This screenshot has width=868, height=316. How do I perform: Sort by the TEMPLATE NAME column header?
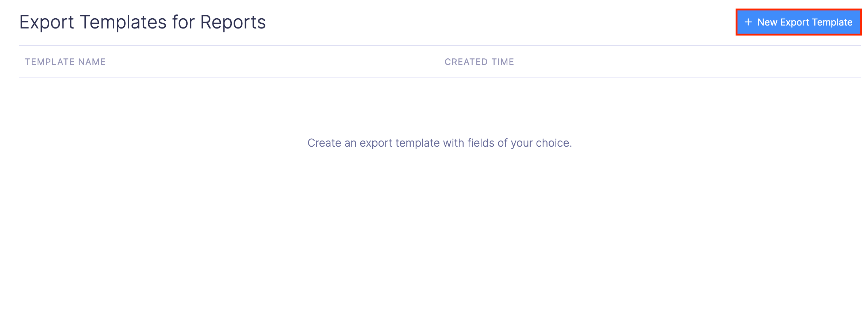(65, 62)
